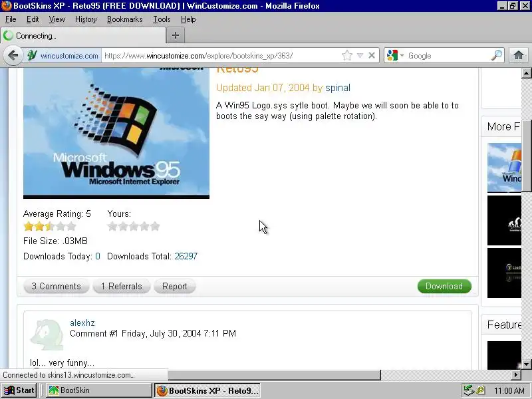532x399 pixels.
Task: Click the first gold average rating star
Action: [29, 226]
